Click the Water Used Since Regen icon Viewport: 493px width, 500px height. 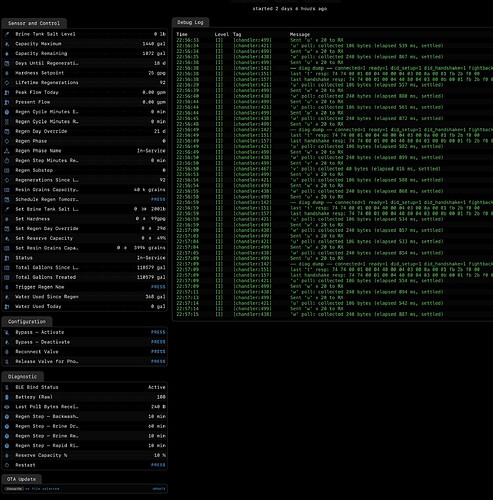[x=7, y=297]
